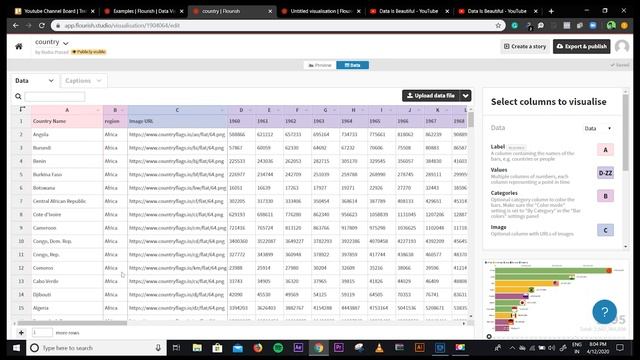This screenshot has height=360, width=640.
Task: Click the Image column binding box C
Action: pos(605,230)
